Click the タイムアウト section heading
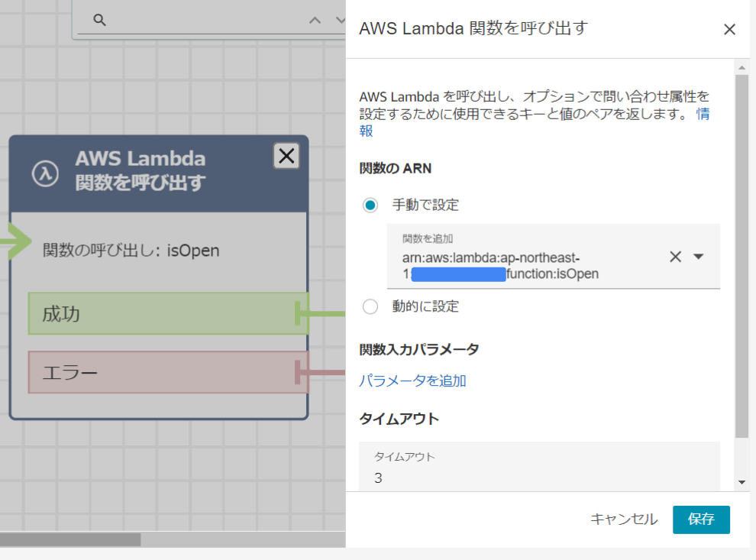The image size is (756, 560). coord(399,419)
